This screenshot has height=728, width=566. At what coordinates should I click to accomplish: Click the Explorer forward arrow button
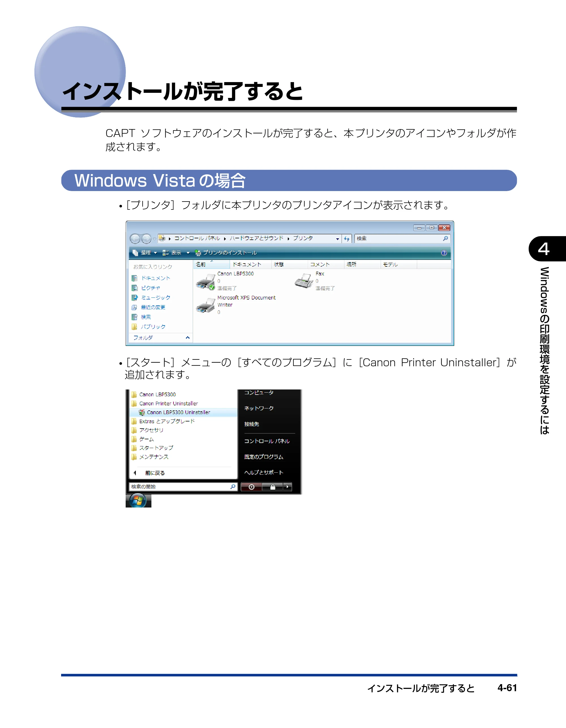pos(146,239)
